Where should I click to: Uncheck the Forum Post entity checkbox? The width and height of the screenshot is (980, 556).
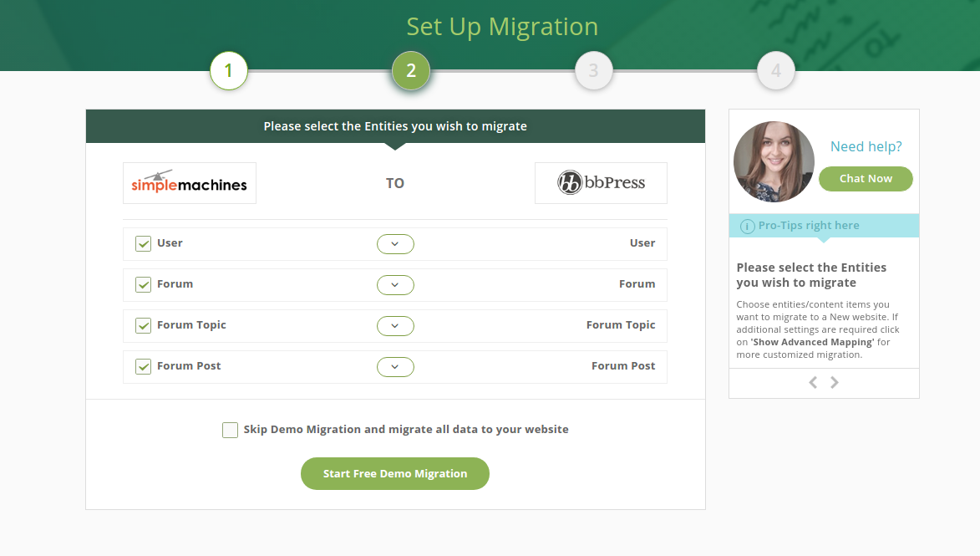tap(143, 366)
